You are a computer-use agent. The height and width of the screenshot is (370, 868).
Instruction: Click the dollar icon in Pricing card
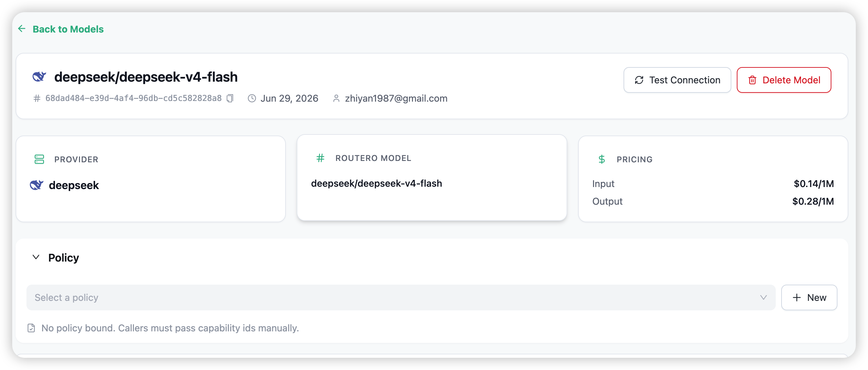(602, 159)
